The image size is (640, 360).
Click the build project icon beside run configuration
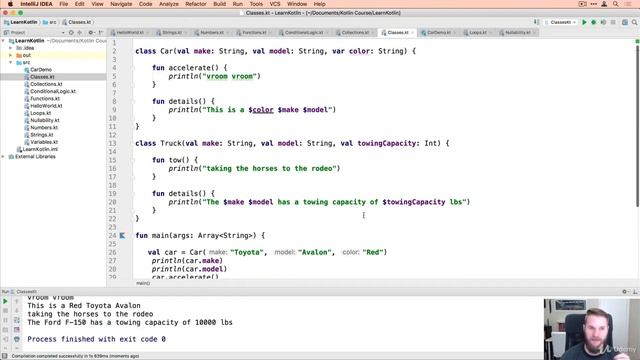(x=536, y=22)
